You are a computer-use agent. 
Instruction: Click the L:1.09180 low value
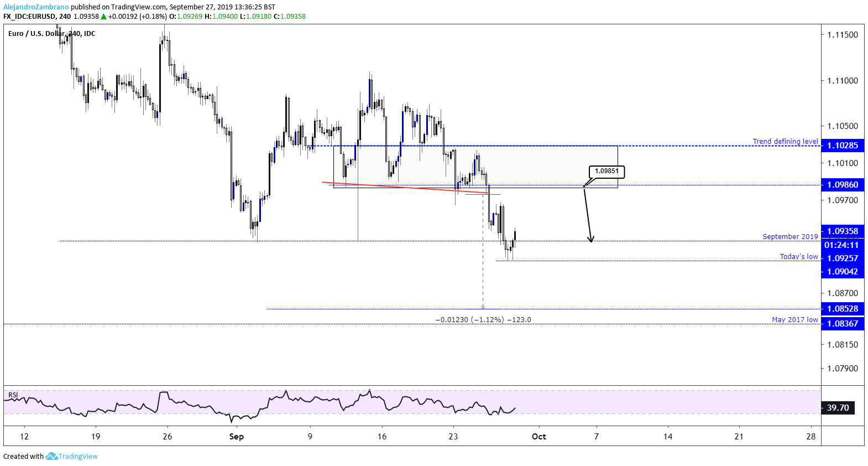tap(256, 17)
